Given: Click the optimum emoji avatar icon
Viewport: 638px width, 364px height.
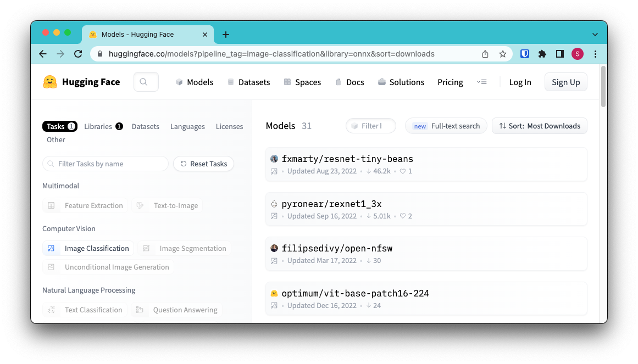Looking at the screenshot, I should point(274,293).
